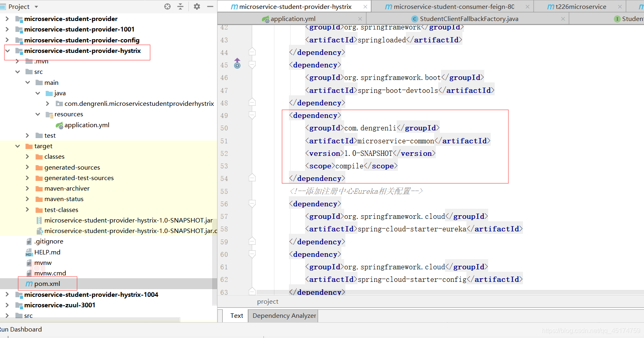644x338 pixels.
Task: Close the StudentClientFallbackFactory.java tab
Action: [563, 19]
